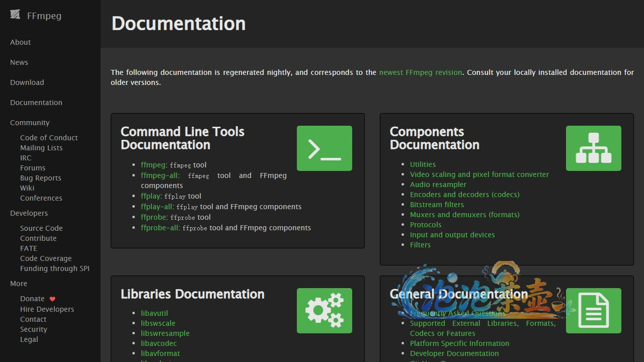Open the Wiki link
644x362 pixels.
pos(27,188)
